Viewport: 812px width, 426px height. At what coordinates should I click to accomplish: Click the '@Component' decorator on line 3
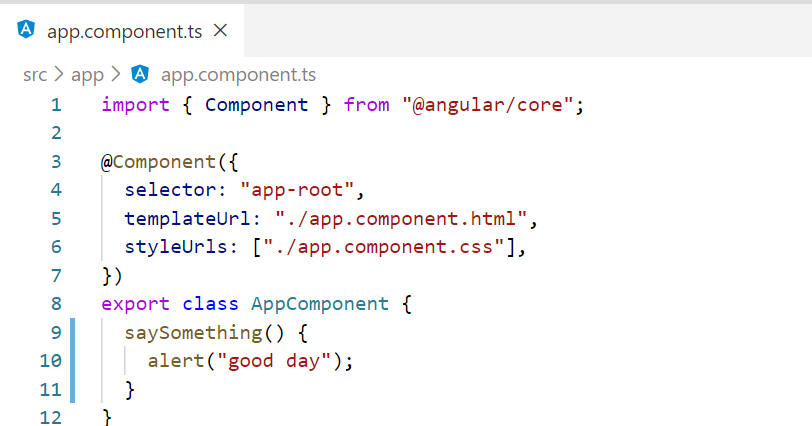158,162
